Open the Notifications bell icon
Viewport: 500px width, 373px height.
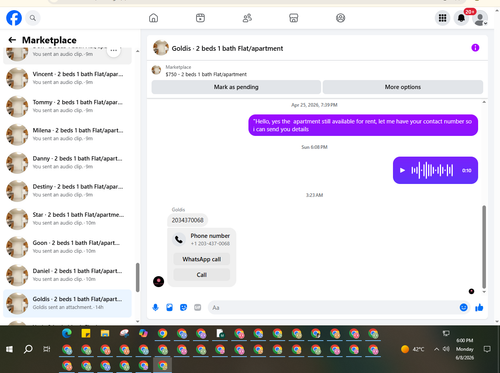461,18
